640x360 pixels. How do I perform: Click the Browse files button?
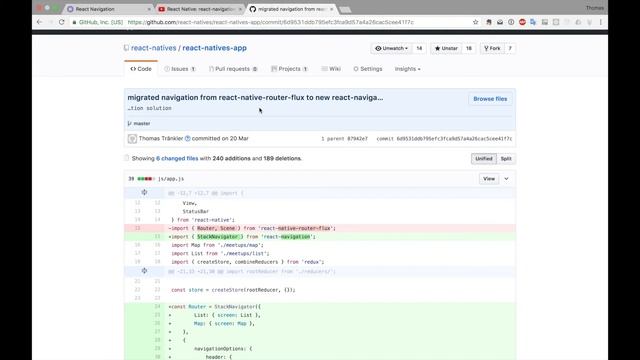[x=490, y=99]
